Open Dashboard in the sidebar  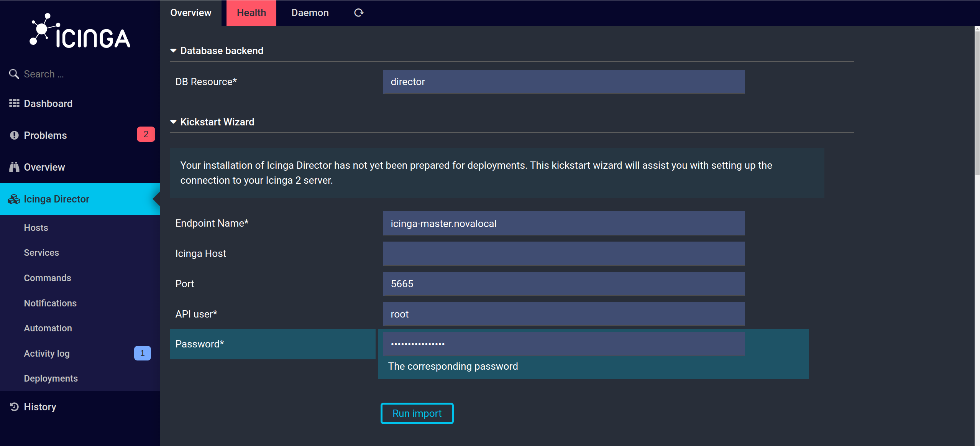[80, 104]
